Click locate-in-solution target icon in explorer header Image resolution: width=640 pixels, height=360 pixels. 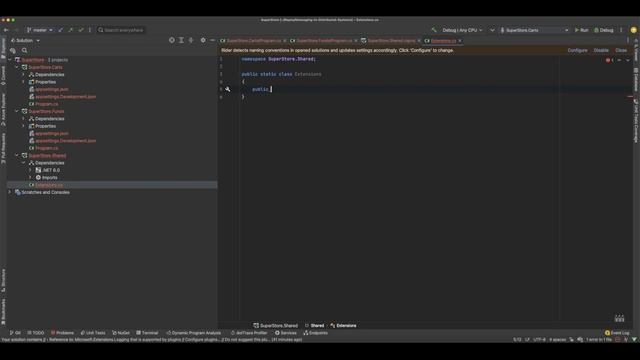tap(171, 40)
